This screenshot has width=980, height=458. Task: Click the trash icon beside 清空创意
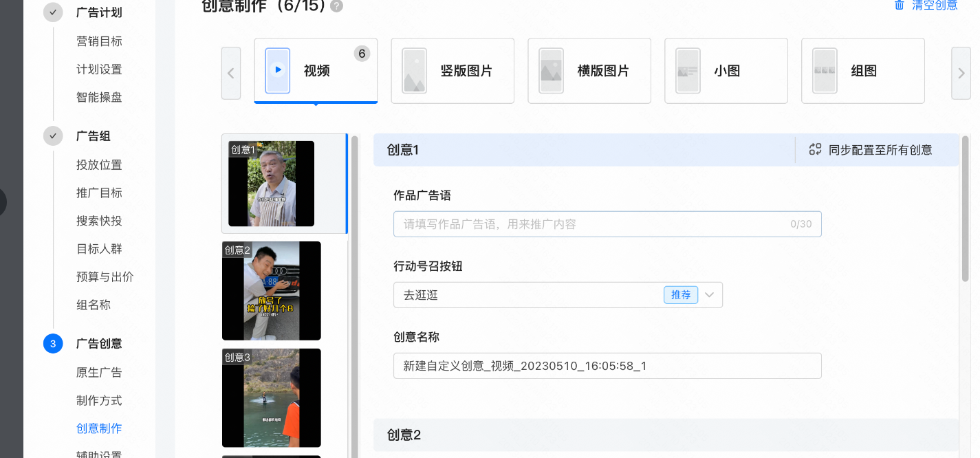[x=898, y=6]
